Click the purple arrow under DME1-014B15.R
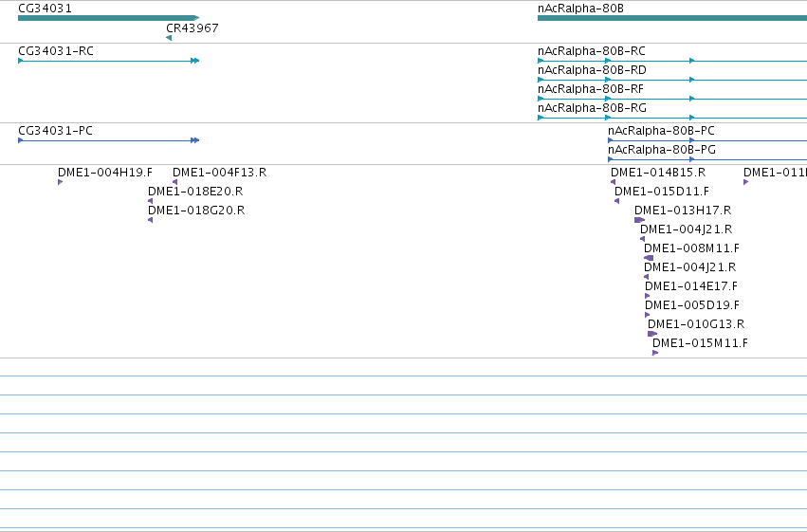Viewport: 807px width, 532px height. pos(613,182)
